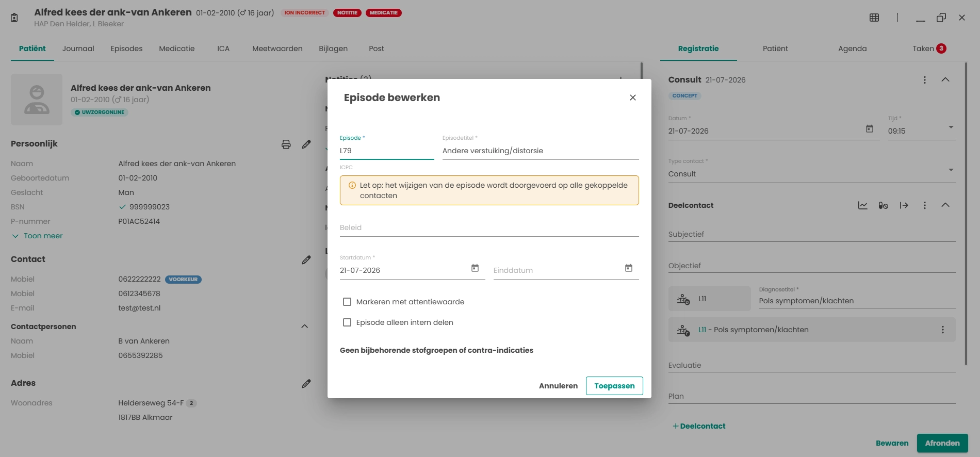Collapse the Contactpersonen section
Viewport: 980px width, 457px height.
pos(305,327)
